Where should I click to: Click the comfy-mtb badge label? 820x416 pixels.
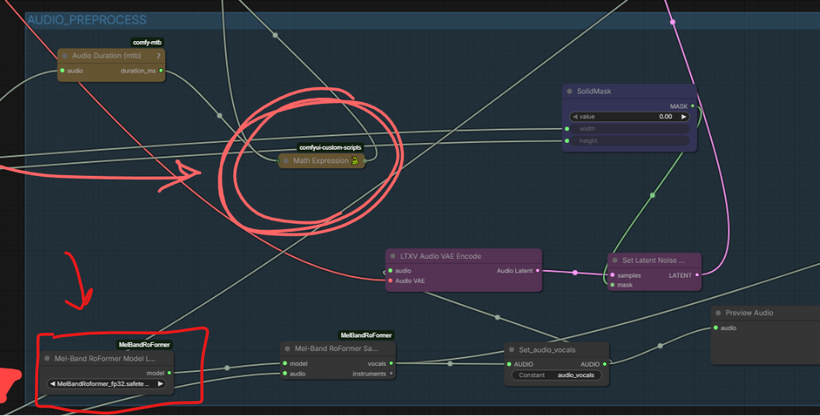pyautogui.click(x=147, y=43)
